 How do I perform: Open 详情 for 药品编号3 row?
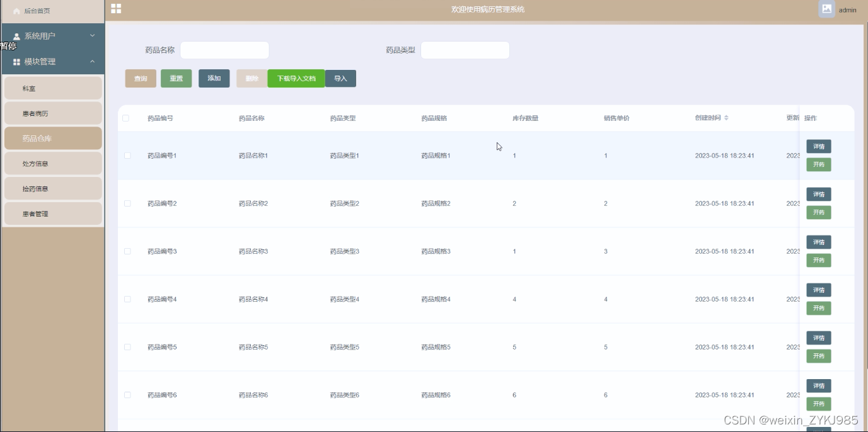[x=819, y=242]
